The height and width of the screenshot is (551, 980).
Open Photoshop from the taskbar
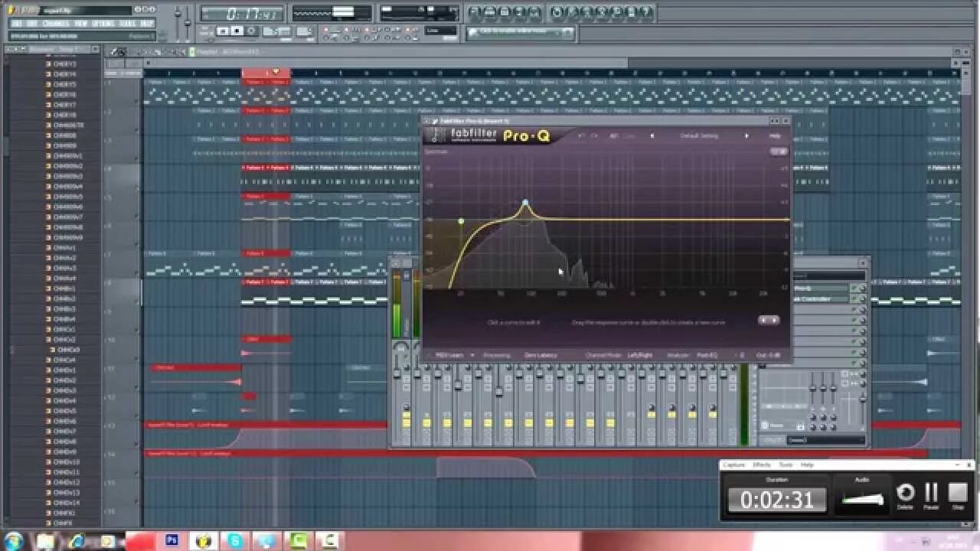point(171,540)
